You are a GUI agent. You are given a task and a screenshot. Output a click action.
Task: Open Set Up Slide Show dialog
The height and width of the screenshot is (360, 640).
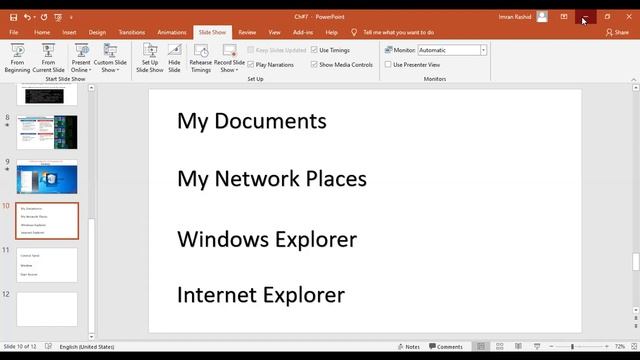point(150,58)
